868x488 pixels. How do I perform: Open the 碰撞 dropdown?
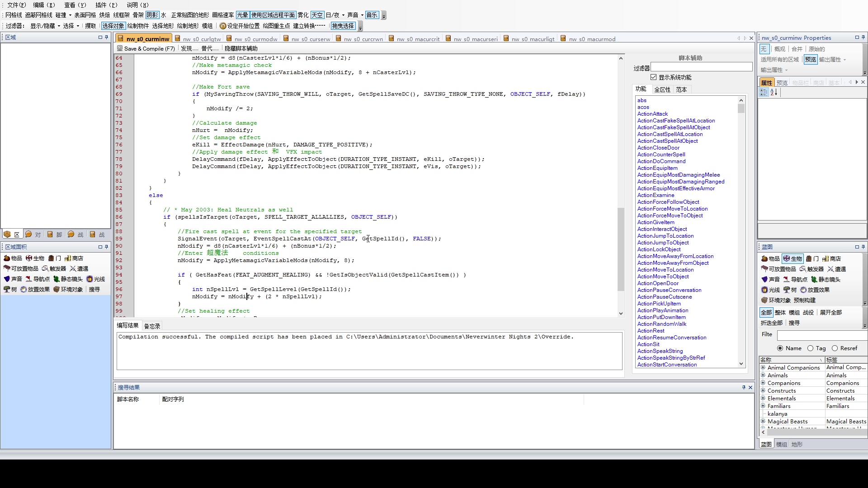[x=63, y=15]
